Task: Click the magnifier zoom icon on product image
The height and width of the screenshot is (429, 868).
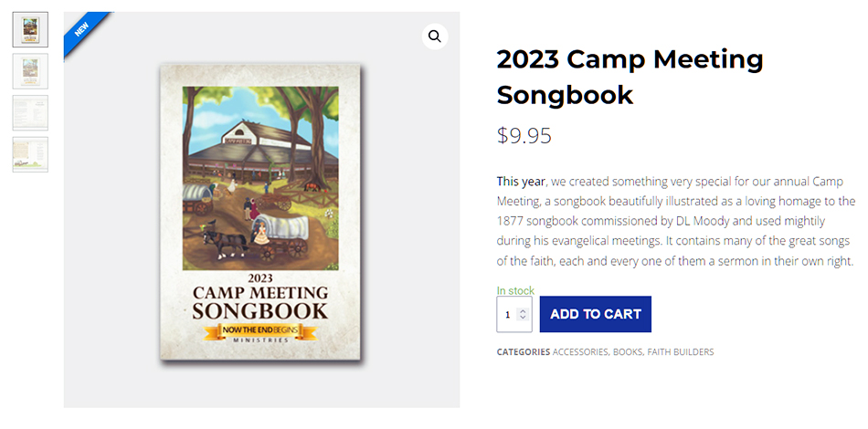Action: pyautogui.click(x=435, y=37)
